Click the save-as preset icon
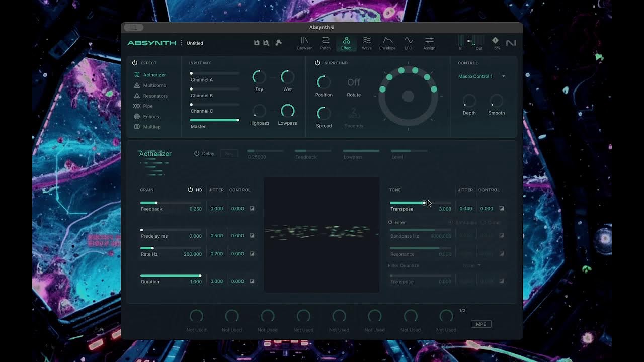Viewport: 644px width, 362px height. pyautogui.click(x=266, y=43)
